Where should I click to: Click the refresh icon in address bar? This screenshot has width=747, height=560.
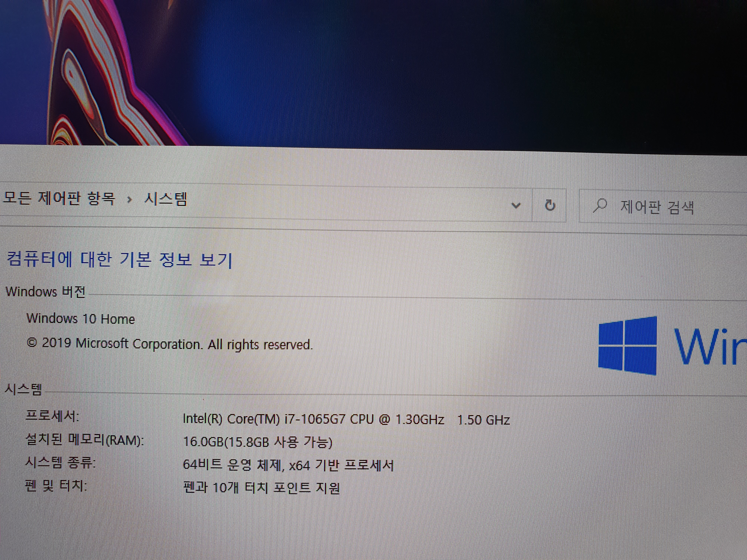pyautogui.click(x=550, y=205)
